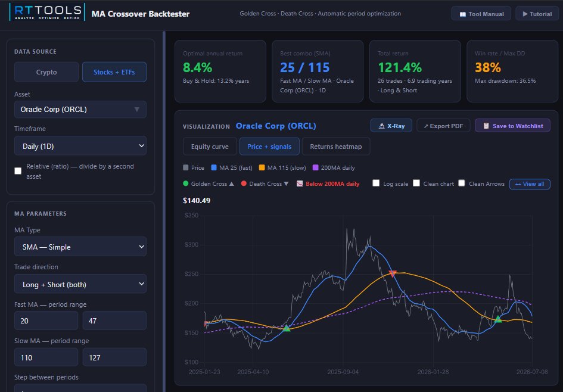Click Fast MA minimum period field 20
Viewport: 563px width, 392px height.
tap(46, 321)
